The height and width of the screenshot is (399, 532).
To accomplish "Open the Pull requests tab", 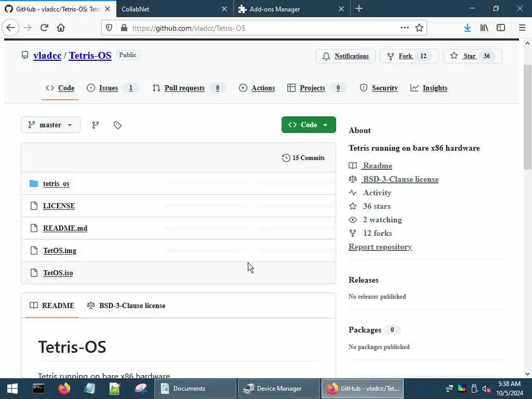I will coord(189,88).
